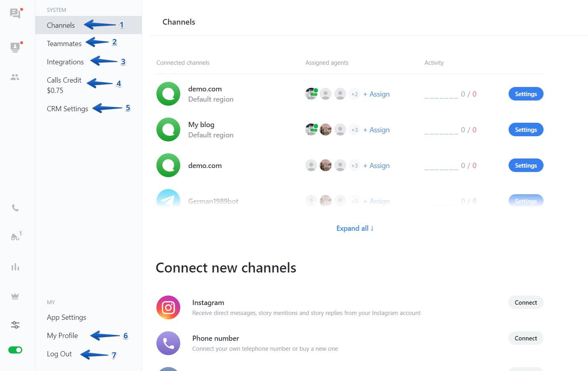
Task: Click + Assign for first demo.com channel
Action: point(376,94)
